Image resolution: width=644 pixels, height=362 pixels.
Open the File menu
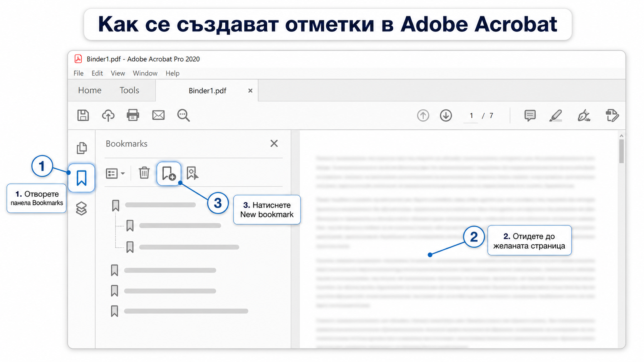click(x=79, y=73)
